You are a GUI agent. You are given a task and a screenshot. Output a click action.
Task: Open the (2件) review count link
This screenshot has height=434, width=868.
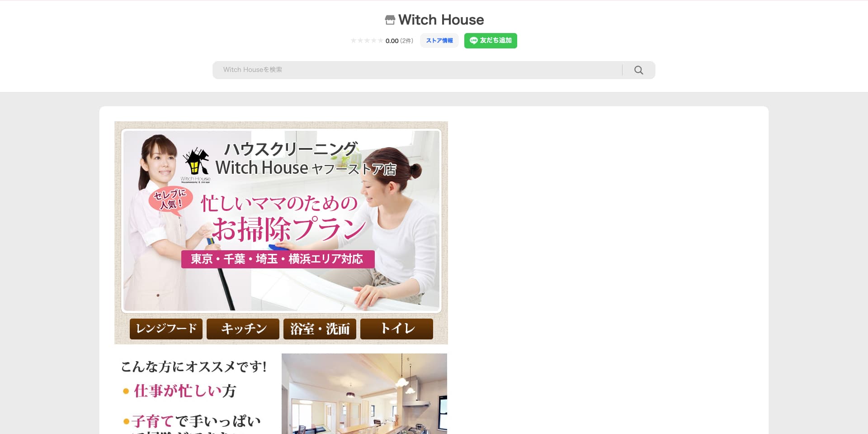[406, 41]
